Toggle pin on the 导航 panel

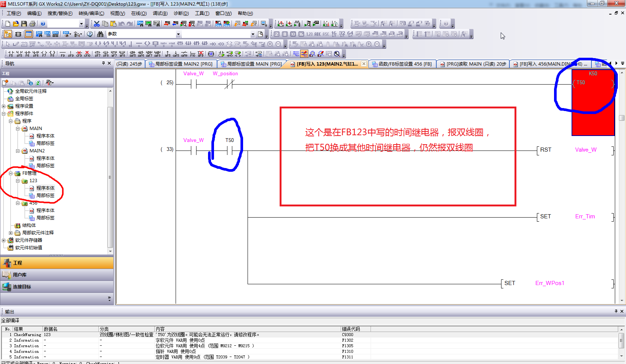[103, 63]
